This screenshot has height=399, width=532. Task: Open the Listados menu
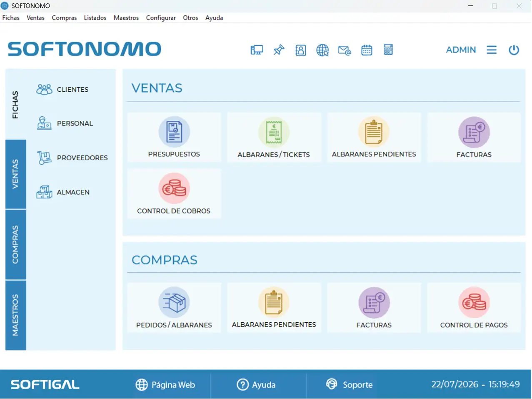coord(95,18)
